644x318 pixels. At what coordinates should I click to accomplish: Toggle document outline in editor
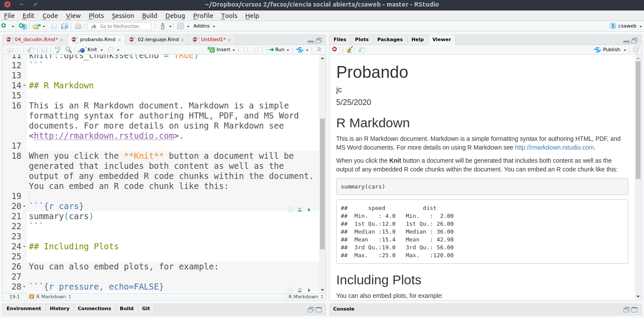click(319, 50)
